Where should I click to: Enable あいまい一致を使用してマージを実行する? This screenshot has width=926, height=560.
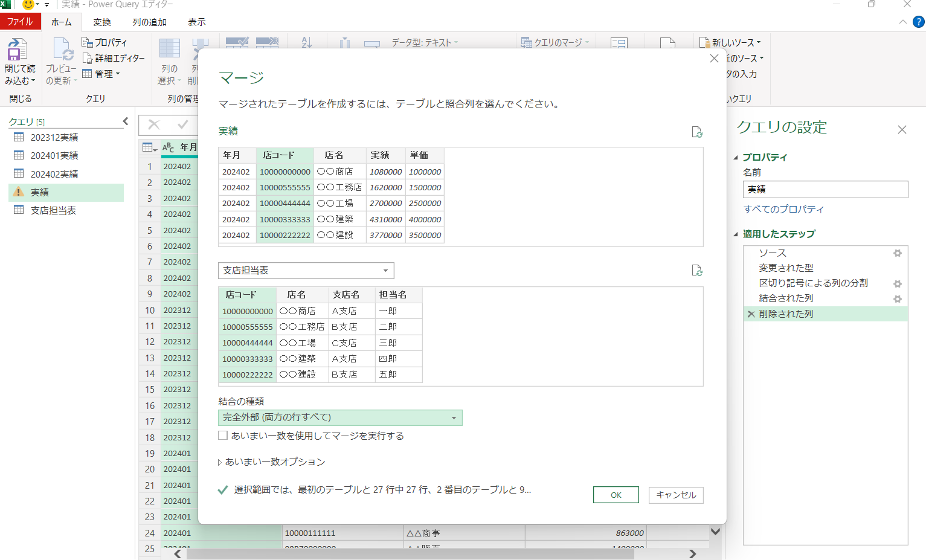[223, 435]
